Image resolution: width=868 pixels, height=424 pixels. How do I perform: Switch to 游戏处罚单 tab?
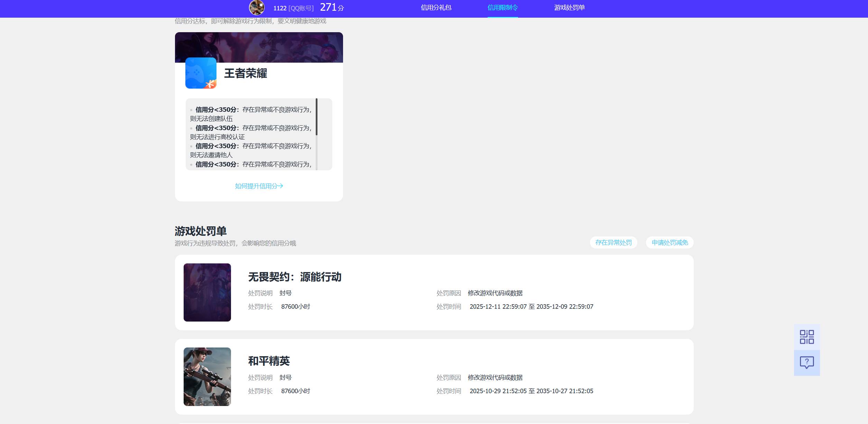(x=569, y=8)
